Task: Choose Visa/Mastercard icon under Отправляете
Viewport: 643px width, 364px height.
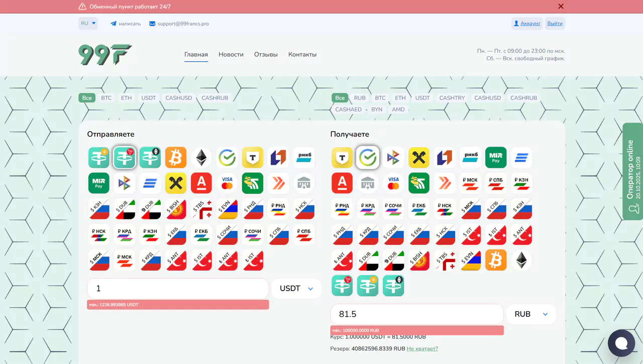Action: [227, 183]
